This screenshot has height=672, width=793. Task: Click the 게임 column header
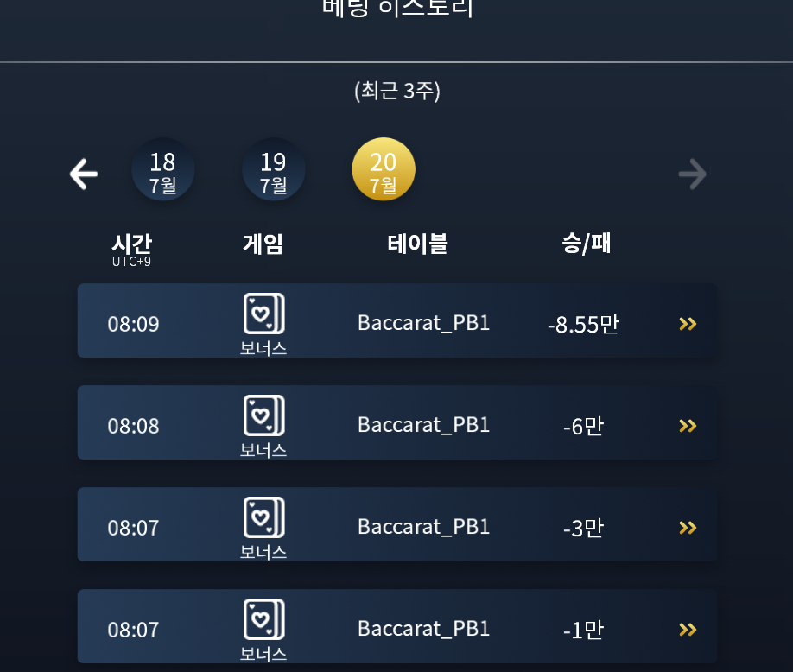263,244
